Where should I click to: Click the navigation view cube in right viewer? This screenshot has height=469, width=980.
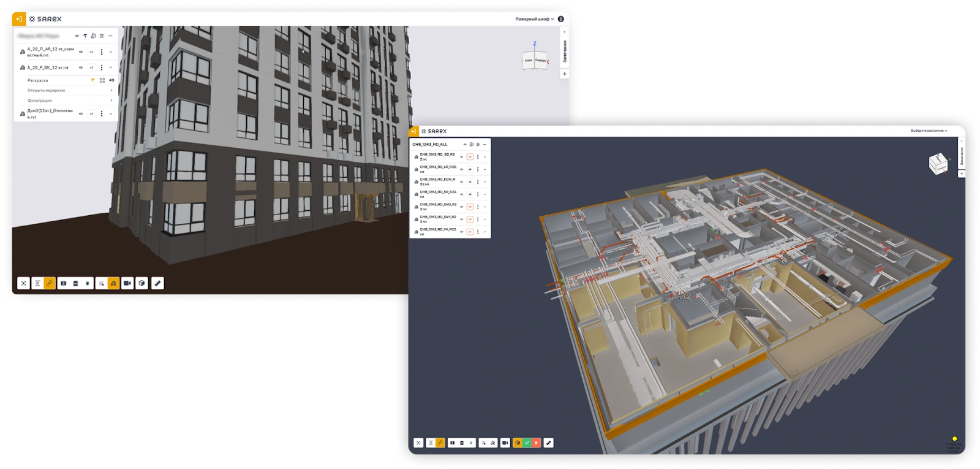tap(938, 164)
